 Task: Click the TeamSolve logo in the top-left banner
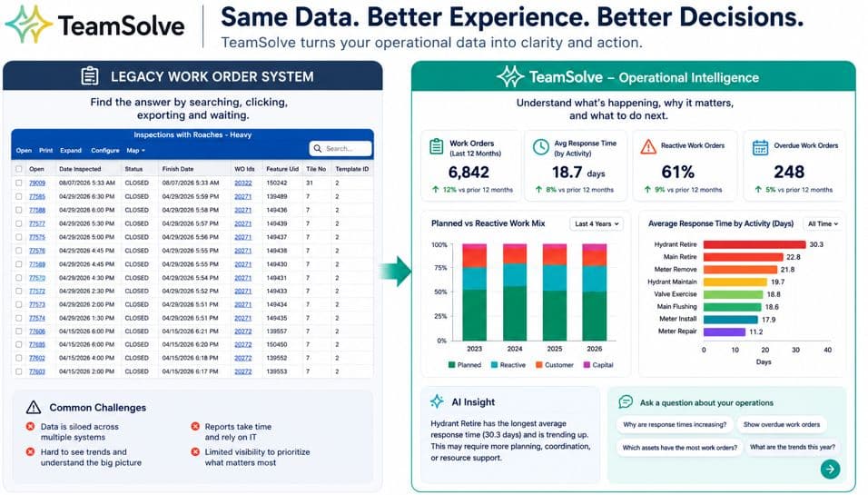coord(94,25)
